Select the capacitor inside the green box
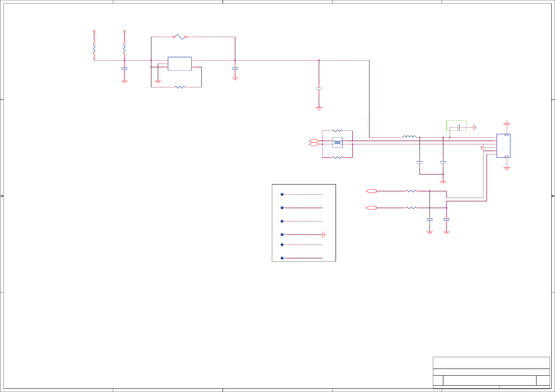555x392 pixels. coord(458,127)
